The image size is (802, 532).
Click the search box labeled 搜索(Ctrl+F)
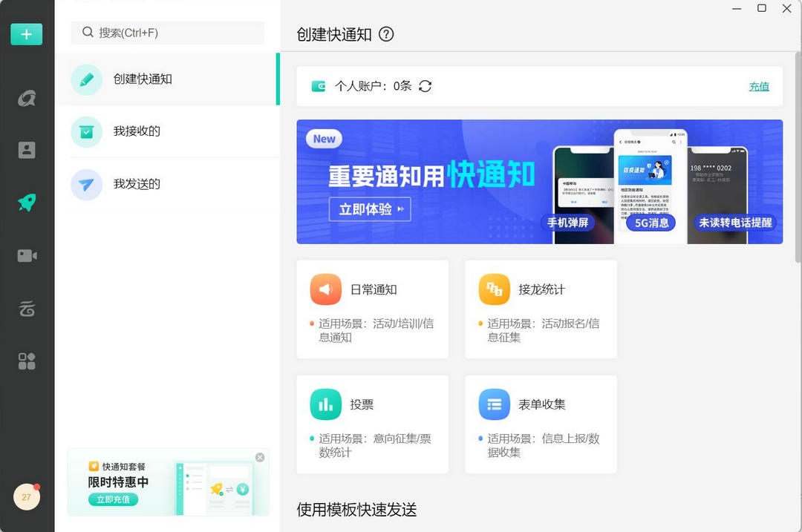coord(167,33)
